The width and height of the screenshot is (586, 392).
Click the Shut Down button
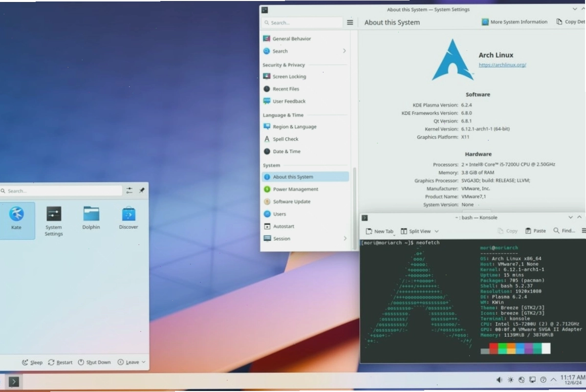pos(94,362)
